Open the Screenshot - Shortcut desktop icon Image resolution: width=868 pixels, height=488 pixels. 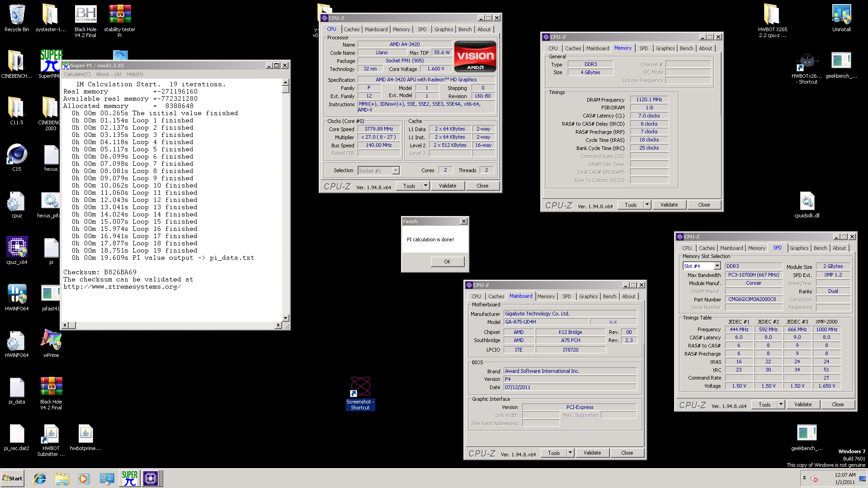360,394
